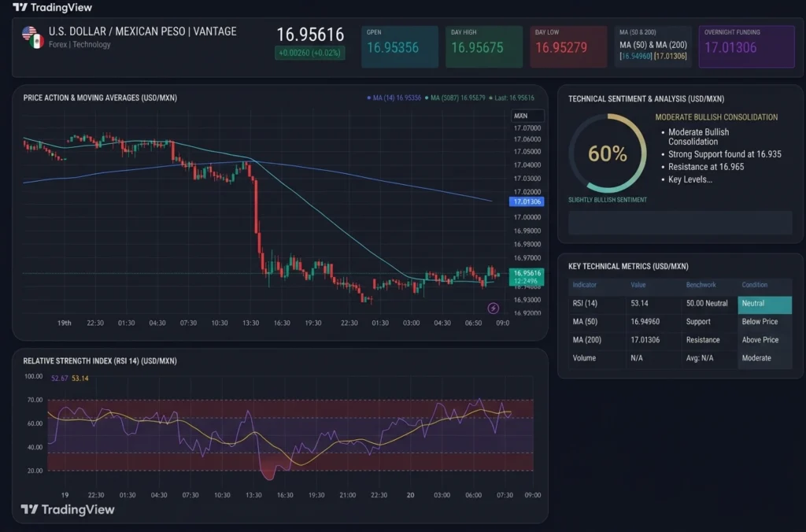Click the green 16.95616 price-axis label
The width and height of the screenshot is (806, 532).
click(527, 276)
